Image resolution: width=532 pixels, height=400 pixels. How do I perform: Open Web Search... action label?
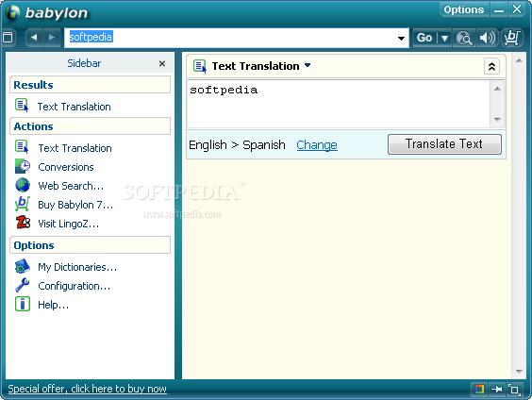click(71, 186)
